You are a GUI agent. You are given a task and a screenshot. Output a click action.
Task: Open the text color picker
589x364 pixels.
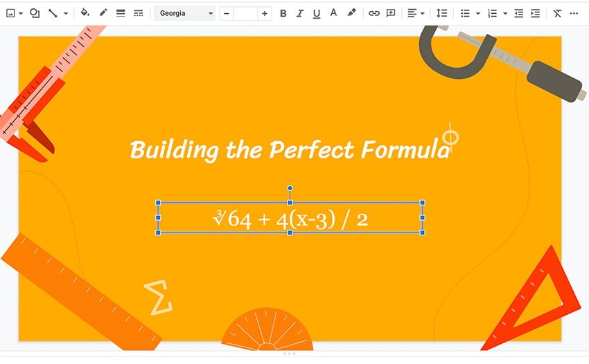click(x=333, y=13)
